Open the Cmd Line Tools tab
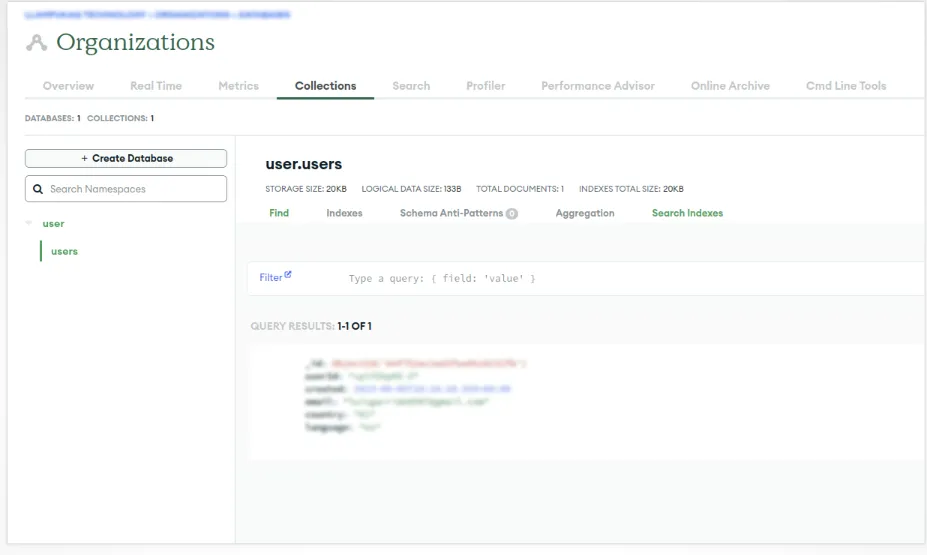927x555 pixels. [x=846, y=86]
